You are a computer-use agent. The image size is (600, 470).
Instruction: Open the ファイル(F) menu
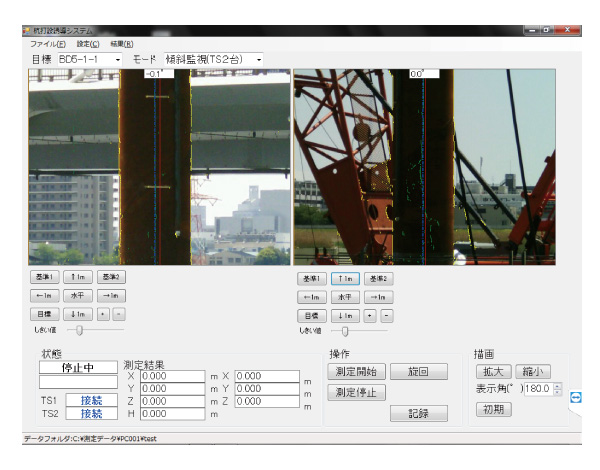[48, 44]
